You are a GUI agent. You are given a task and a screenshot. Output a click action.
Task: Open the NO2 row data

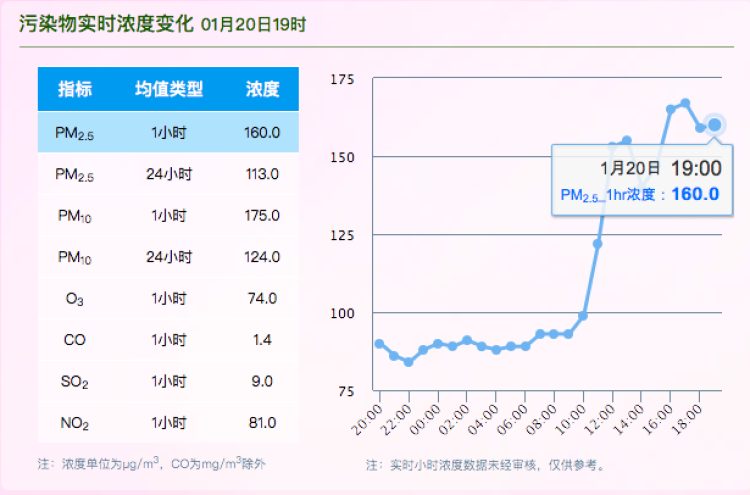(x=168, y=423)
